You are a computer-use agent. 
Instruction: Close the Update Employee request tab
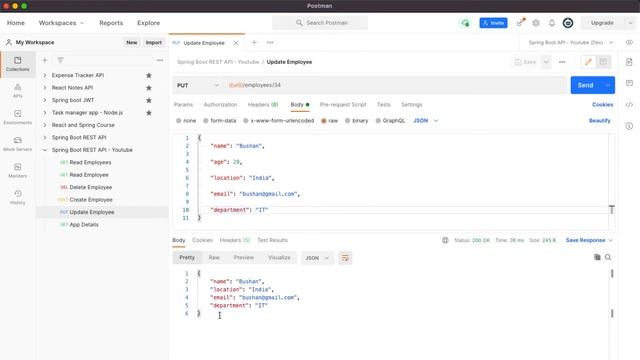(x=236, y=43)
